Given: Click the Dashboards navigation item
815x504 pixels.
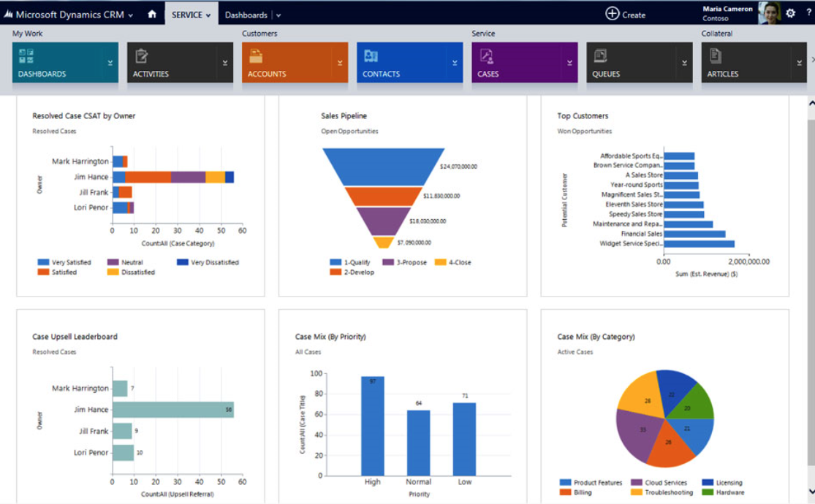Looking at the screenshot, I should 246,15.
